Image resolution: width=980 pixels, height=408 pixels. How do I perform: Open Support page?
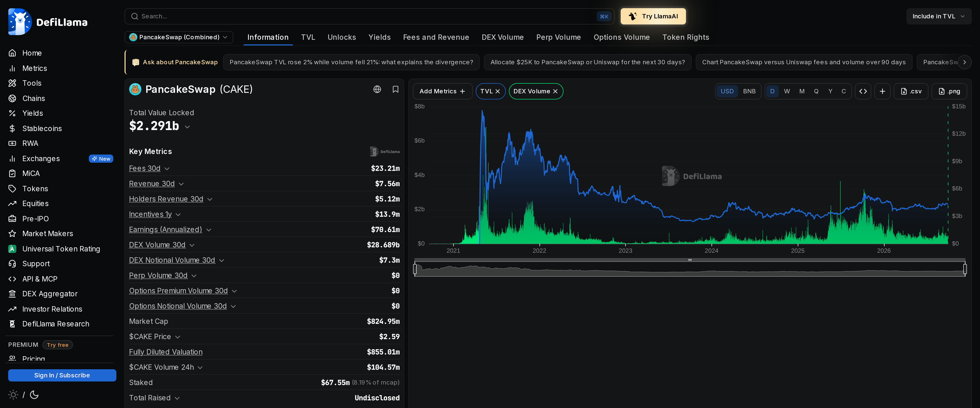36,263
